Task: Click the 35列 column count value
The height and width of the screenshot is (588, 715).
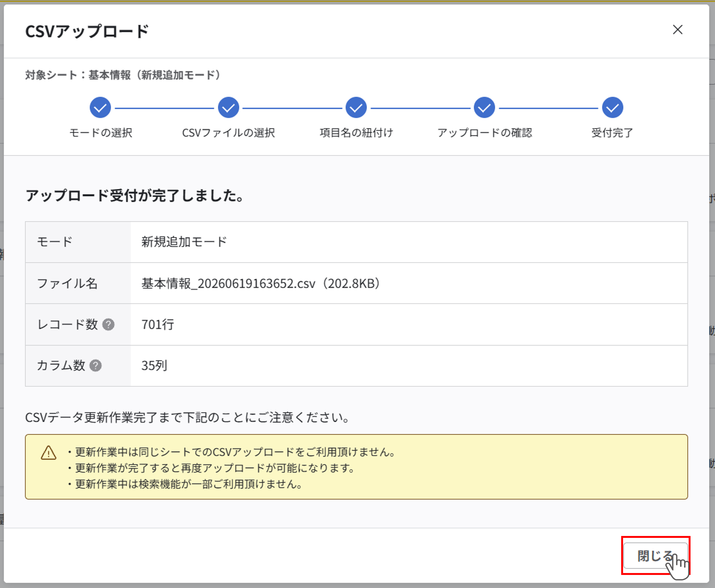Action: coord(154,365)
